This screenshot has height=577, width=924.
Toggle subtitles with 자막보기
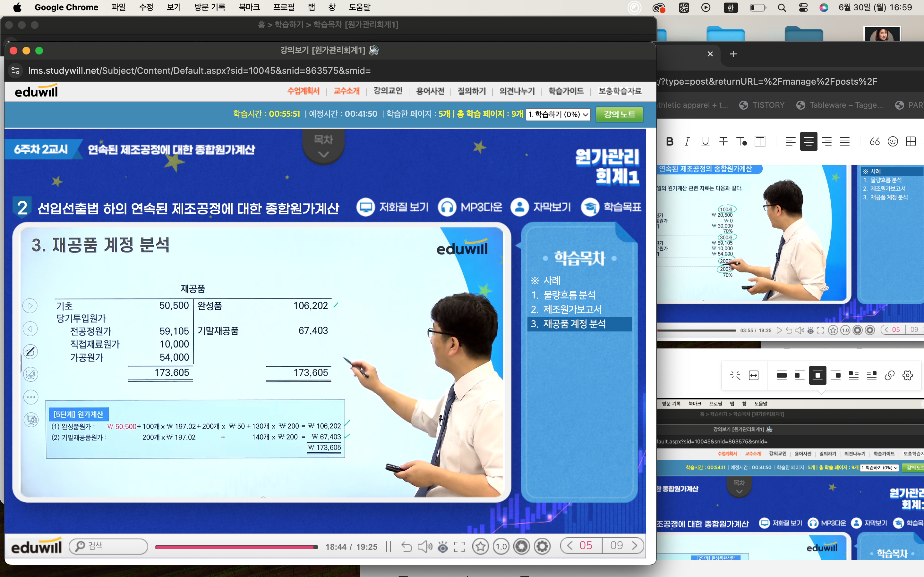(x=520, y=207)
